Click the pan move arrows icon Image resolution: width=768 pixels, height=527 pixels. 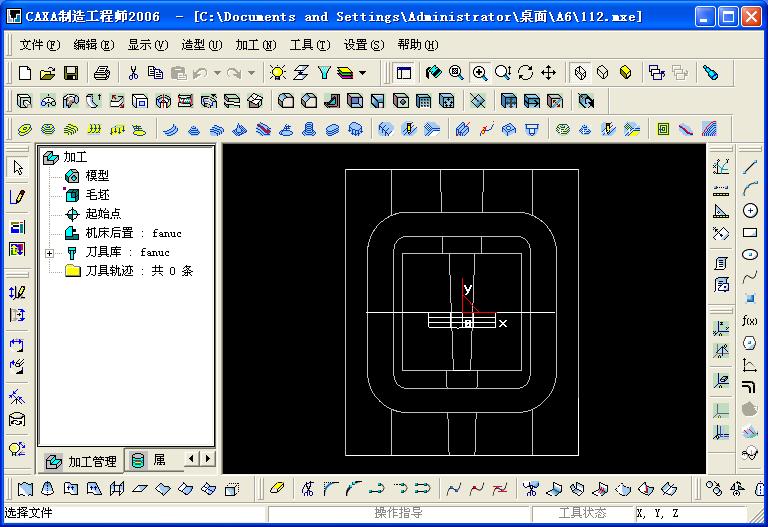click(x=549, y=73)
